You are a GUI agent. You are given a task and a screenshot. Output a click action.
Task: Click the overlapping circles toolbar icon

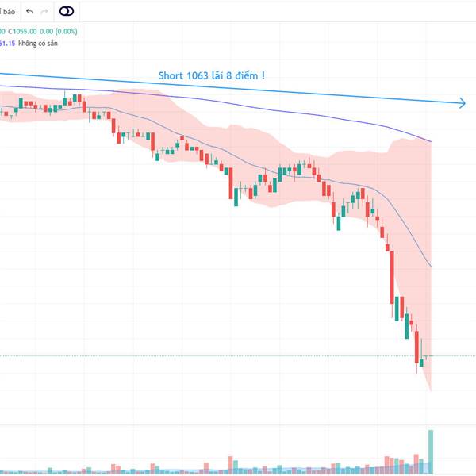click(x=67, y=11)
